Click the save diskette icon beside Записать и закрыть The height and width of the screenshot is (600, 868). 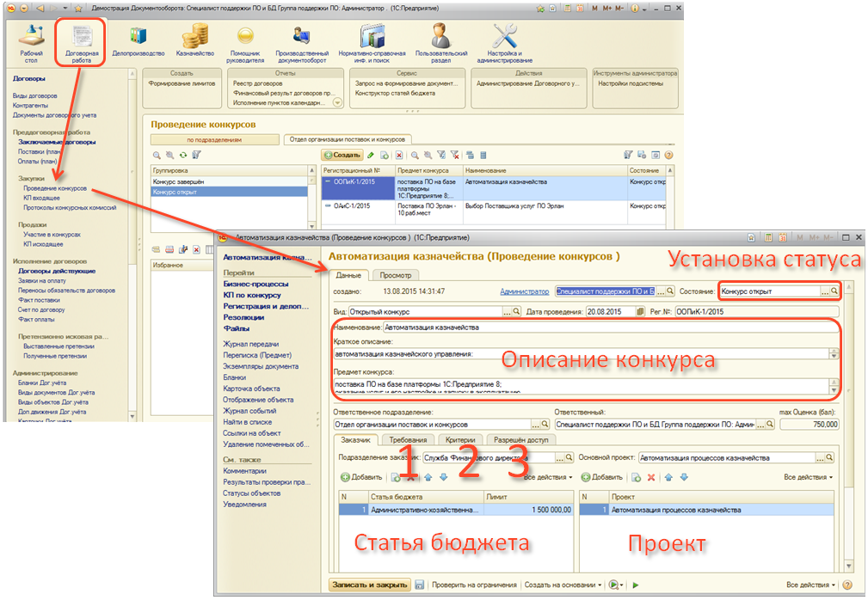(420, 585)
